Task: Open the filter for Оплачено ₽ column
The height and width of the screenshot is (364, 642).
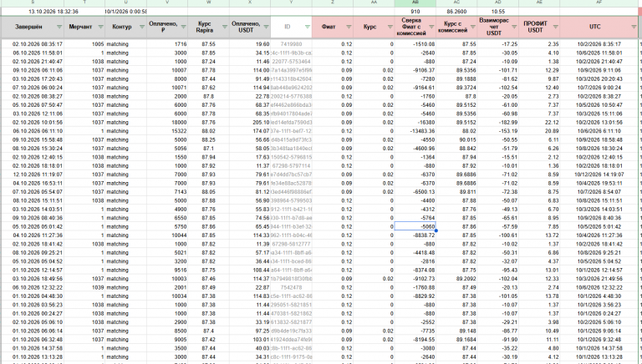Action: 183,27
